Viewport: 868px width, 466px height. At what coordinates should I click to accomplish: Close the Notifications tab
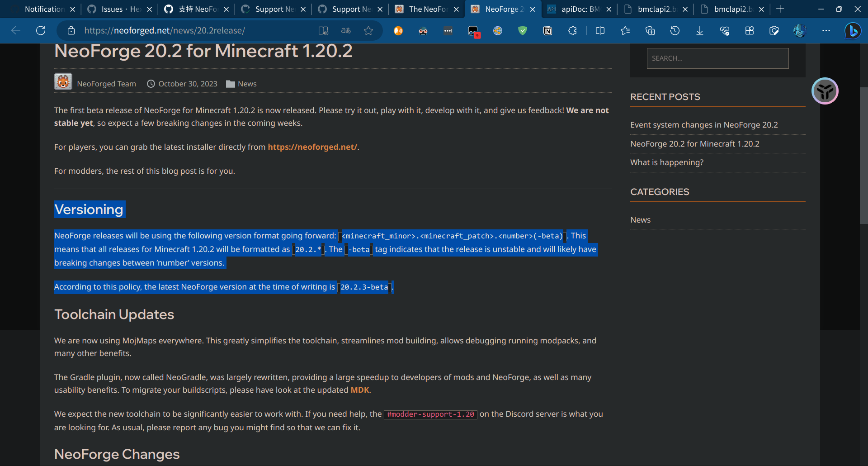(x=72, y=9)
